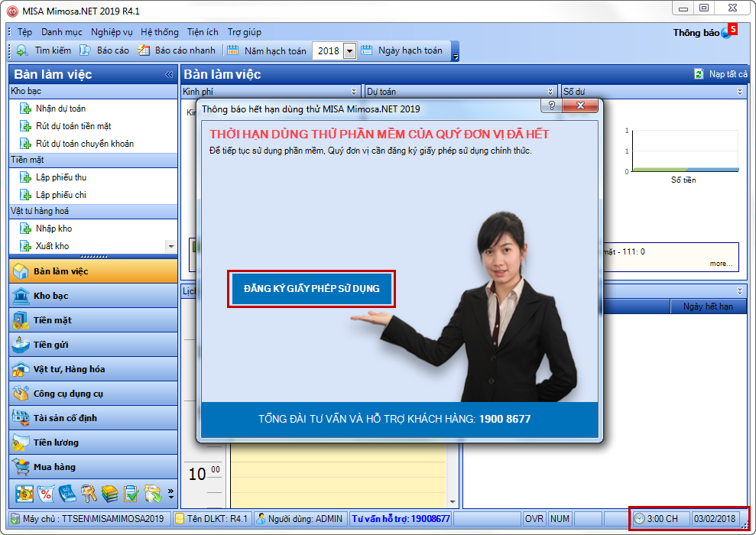The height and width of the screenshot is (535, 756).
Task: Click the Năm hạch toán calendar icon
Action: 233,50
